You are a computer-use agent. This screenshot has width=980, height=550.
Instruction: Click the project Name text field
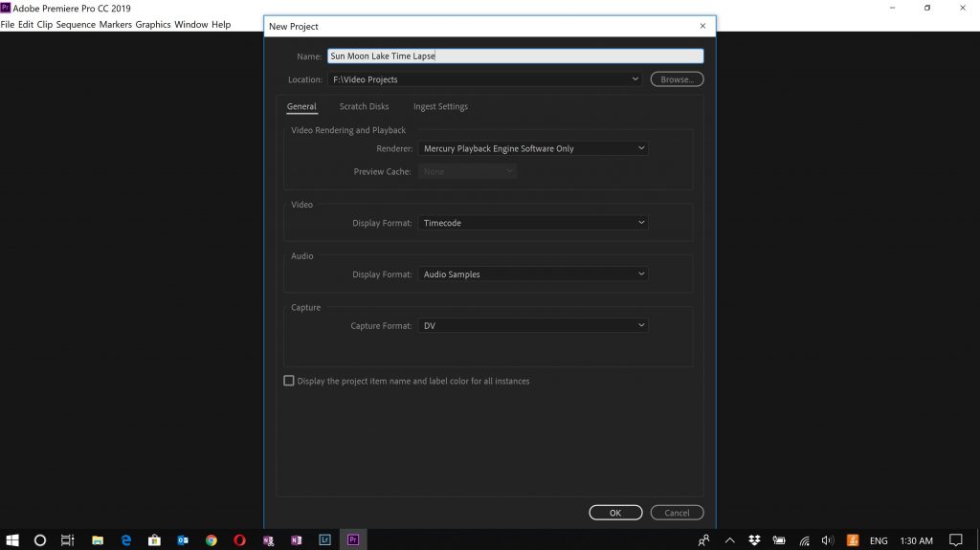[515, 55]
